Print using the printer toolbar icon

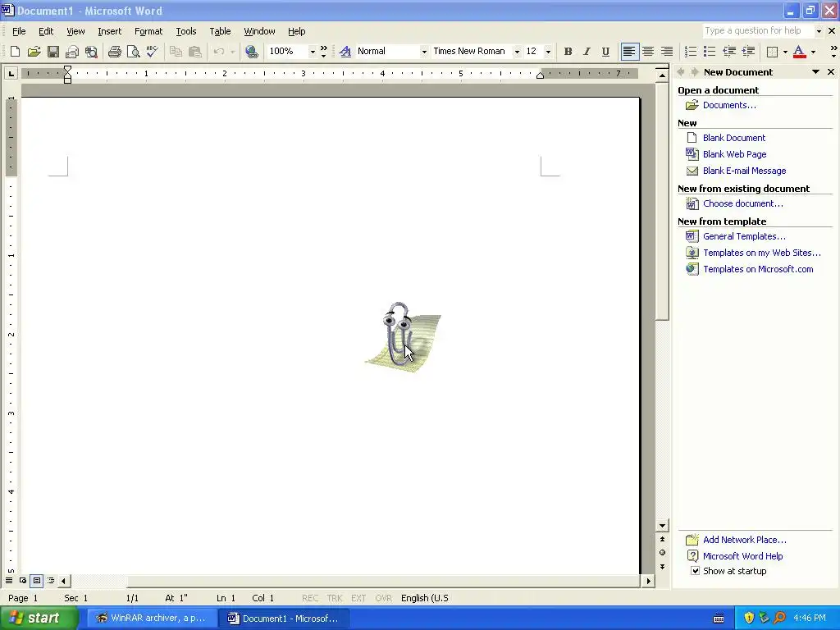point(114,52)
